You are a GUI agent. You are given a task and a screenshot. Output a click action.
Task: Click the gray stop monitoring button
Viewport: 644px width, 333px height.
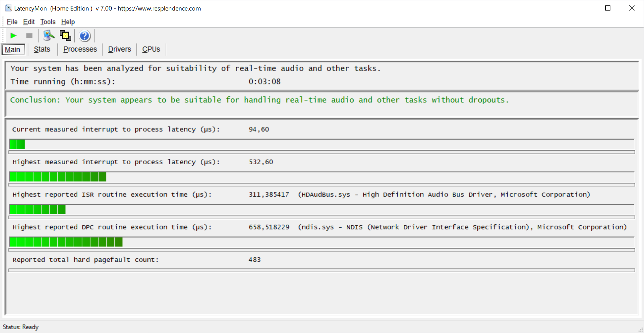(x=30, y=36)
